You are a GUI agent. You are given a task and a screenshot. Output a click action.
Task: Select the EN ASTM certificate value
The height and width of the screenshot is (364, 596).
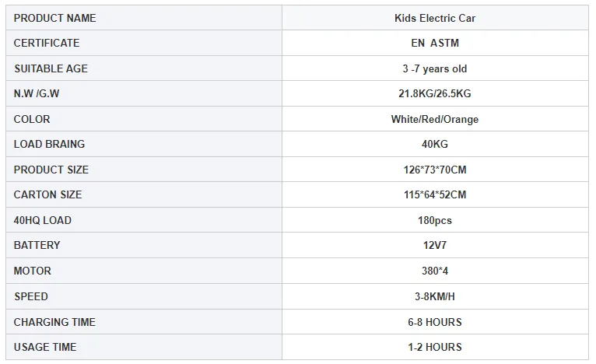(x=435, y=43)
